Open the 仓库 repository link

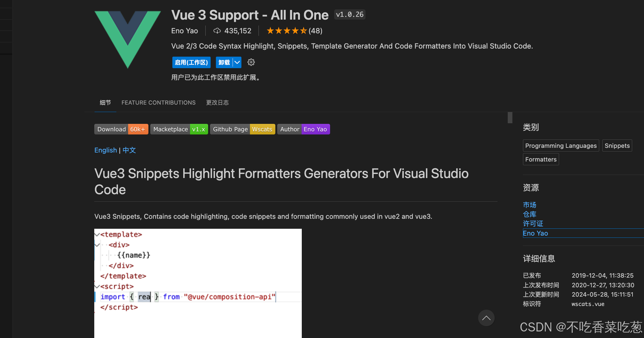530,214
